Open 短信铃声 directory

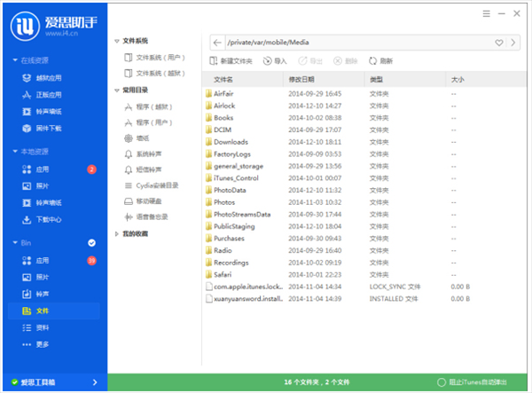click(x=143, y=169)
